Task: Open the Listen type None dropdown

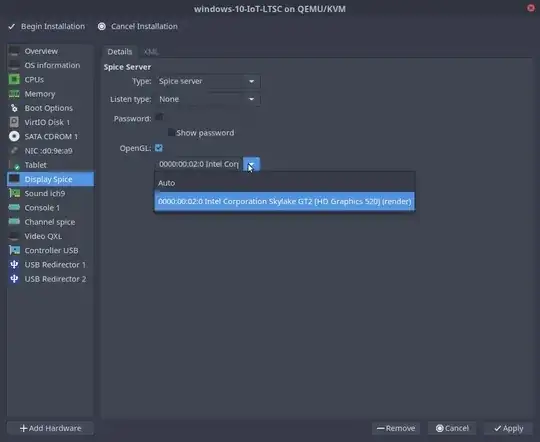Action: [208, 99]
